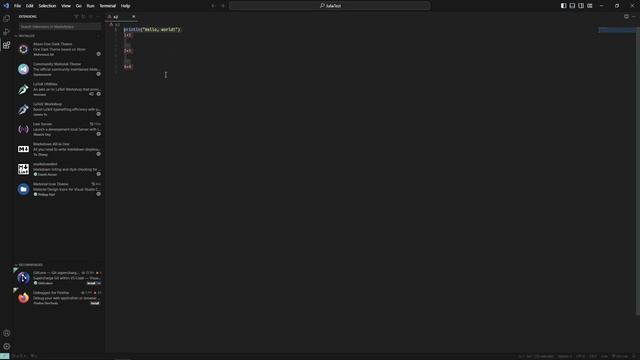Install the GitLens extension
640x360 pixels.
click(x=91, y=283)
